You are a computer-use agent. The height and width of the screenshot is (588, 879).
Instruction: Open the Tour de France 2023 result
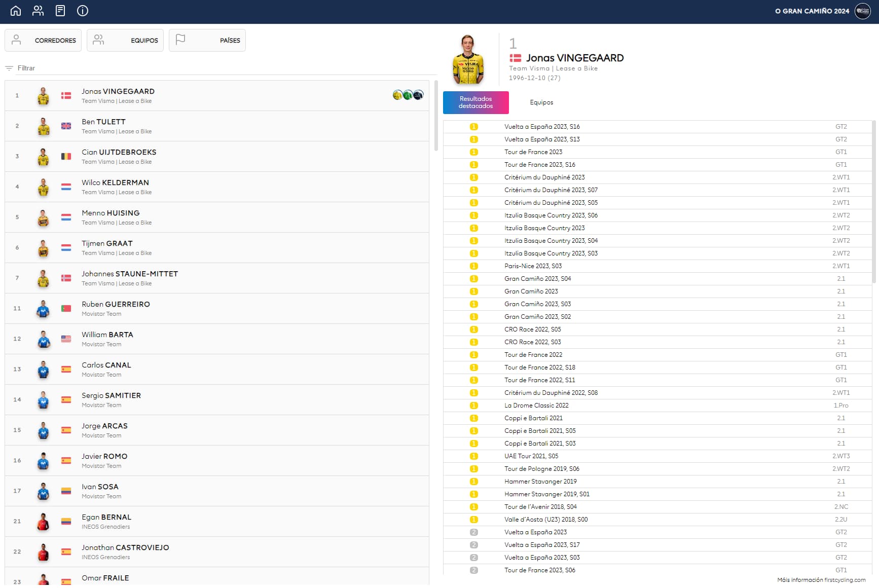coord(533,152)
